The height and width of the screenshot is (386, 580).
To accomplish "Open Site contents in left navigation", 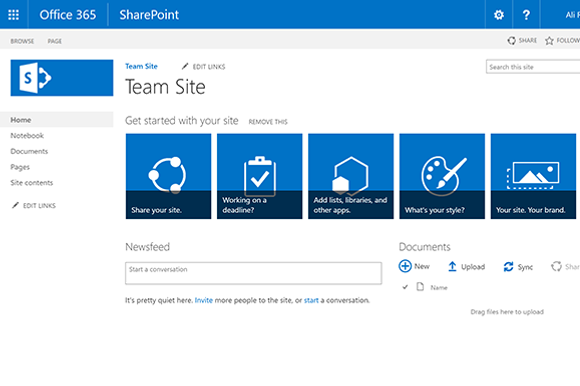I will point(32,183).
